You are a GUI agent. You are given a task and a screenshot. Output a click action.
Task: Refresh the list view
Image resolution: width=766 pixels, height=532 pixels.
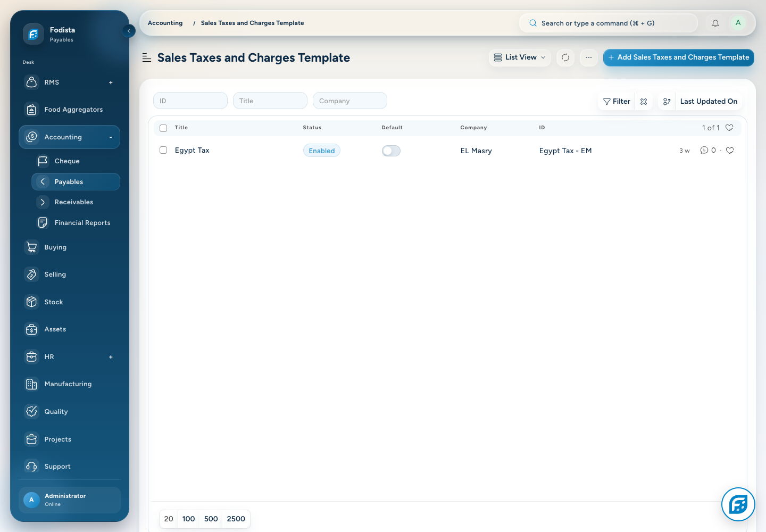565,57
